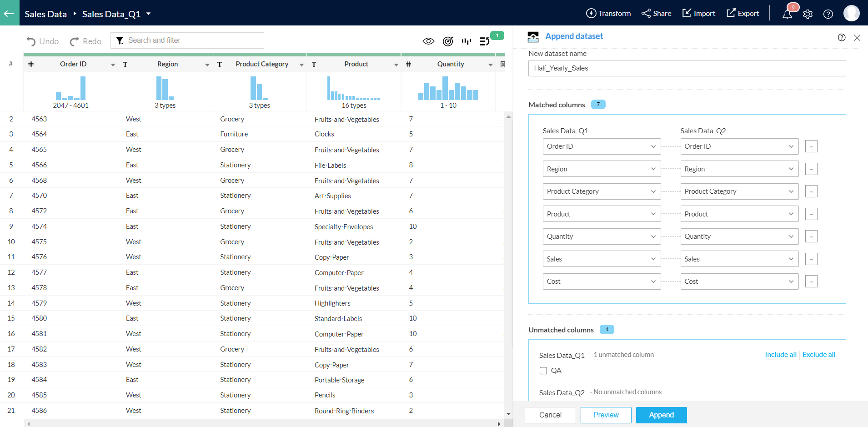Click the bar chart profile icon
This screenshot has height=427, width=868.
pyautogui.click(x=466, y=41)
